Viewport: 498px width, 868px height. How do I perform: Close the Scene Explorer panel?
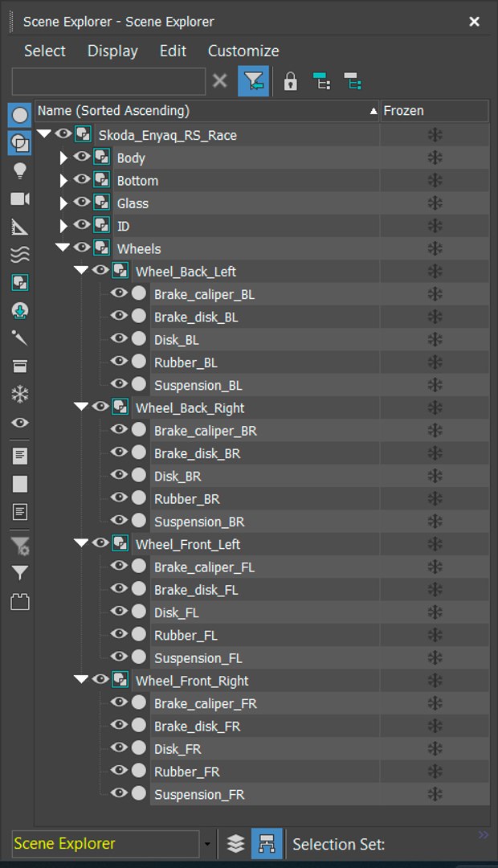474,22
